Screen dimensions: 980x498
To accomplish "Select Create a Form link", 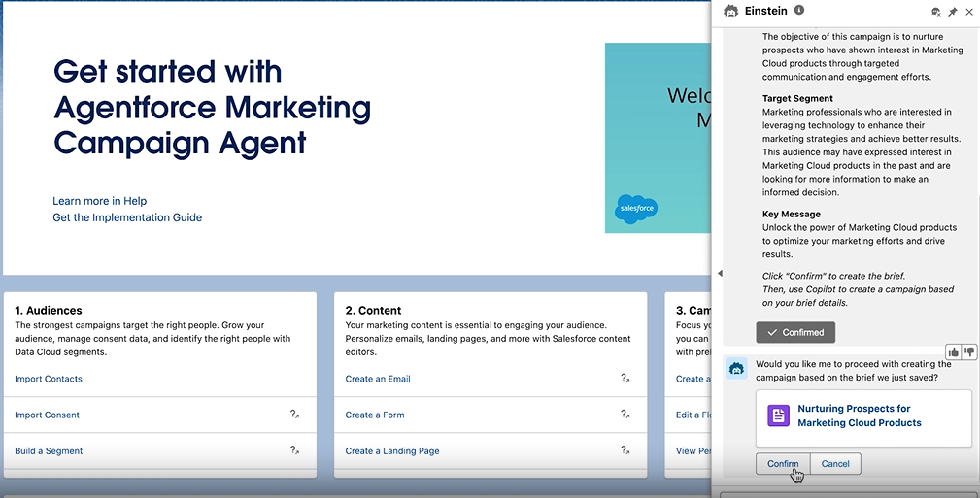I will [x=374, y=415].
